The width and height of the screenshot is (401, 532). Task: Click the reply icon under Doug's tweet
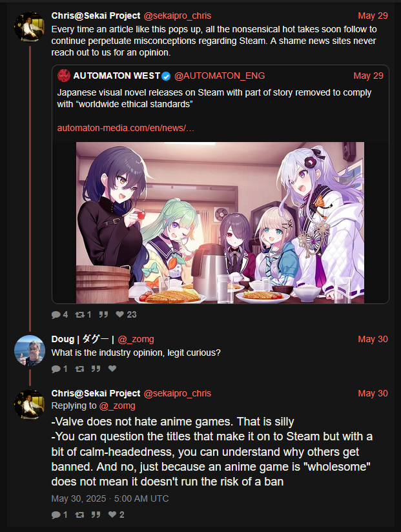56,369
